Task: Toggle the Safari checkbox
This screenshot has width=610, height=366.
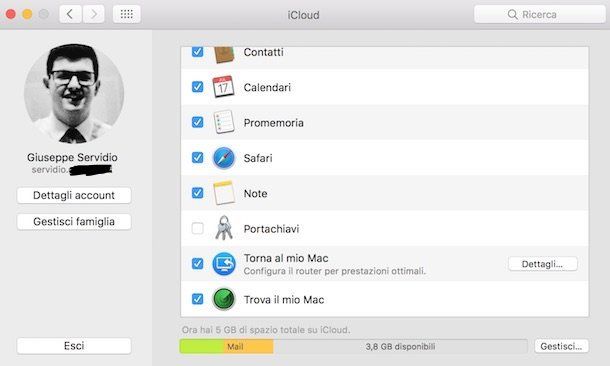Action: [x=198, y=158]
